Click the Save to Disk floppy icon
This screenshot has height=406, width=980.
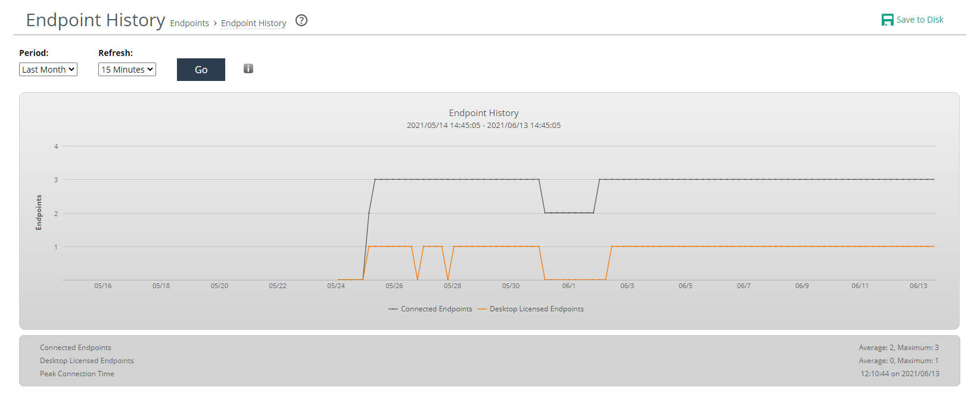[888, 20]
